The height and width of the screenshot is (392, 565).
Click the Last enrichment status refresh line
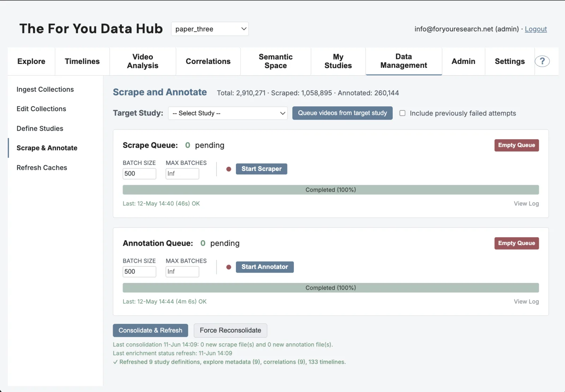[x=172, y=353]
